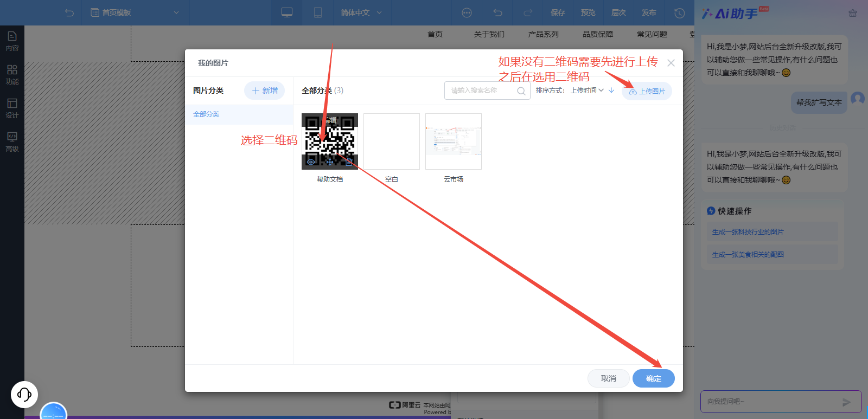Open the 设计 sidebar panel
868x419 pixels.
pyautogui.click(x=12, y=108)
